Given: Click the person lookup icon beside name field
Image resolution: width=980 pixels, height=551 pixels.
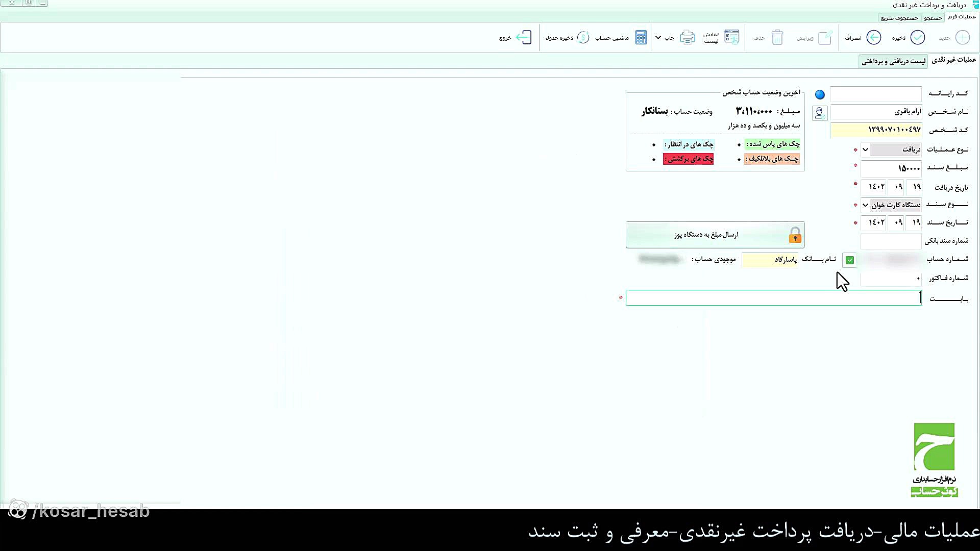Looking at the screenshot, I should 819,113.
